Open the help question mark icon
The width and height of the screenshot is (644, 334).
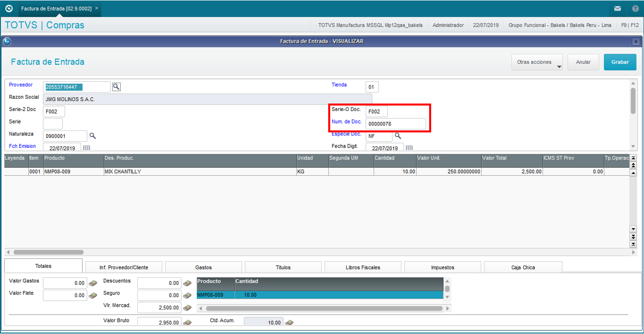pyautogui.click(x=636, y=8)
